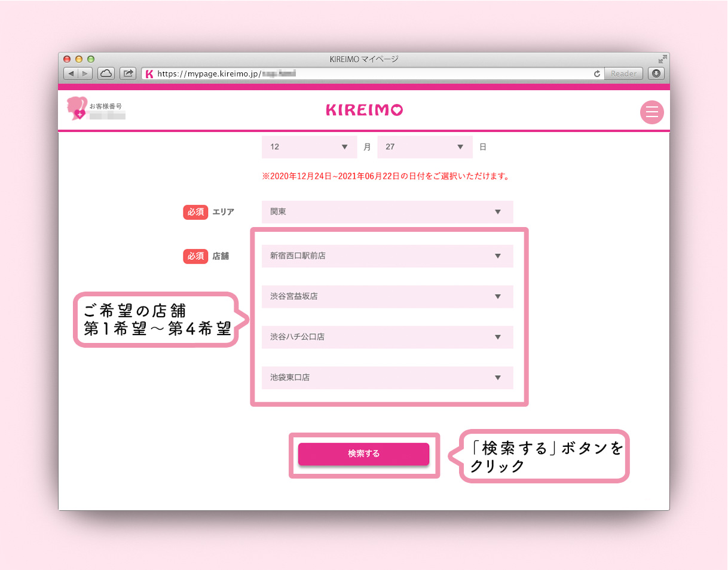Click the 検索する button
728x570 pixels.
[364, 453]
